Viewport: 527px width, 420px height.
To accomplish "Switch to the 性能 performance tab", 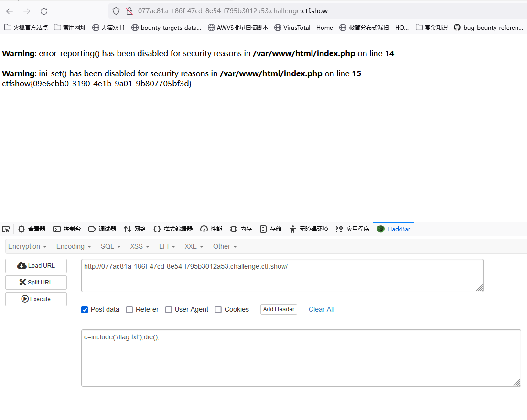I will tap(211, 229).
